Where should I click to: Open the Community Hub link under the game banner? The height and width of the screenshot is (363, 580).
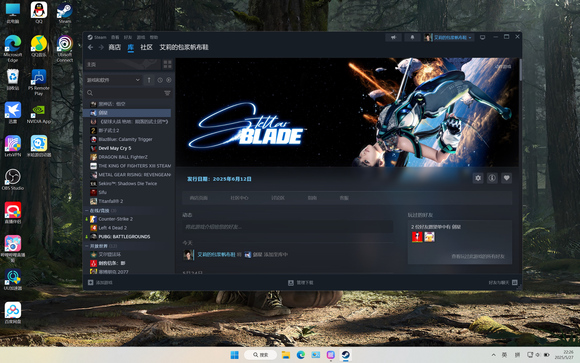[239, 198]
